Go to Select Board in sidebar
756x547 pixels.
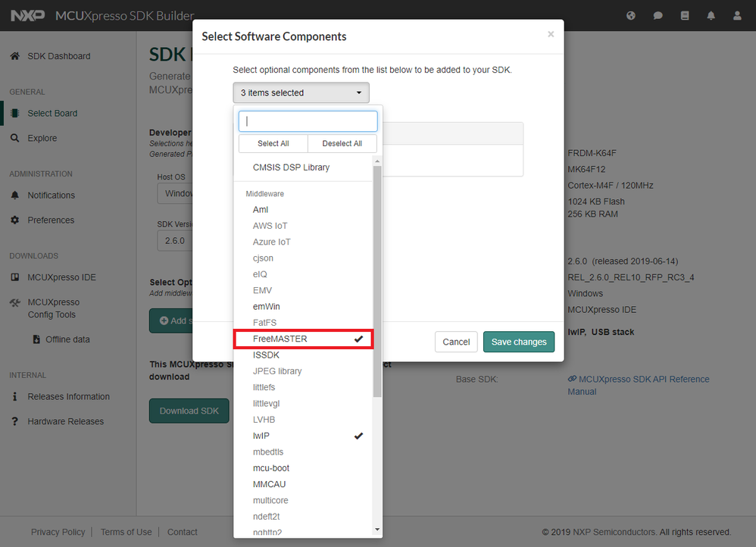(52, 114)
